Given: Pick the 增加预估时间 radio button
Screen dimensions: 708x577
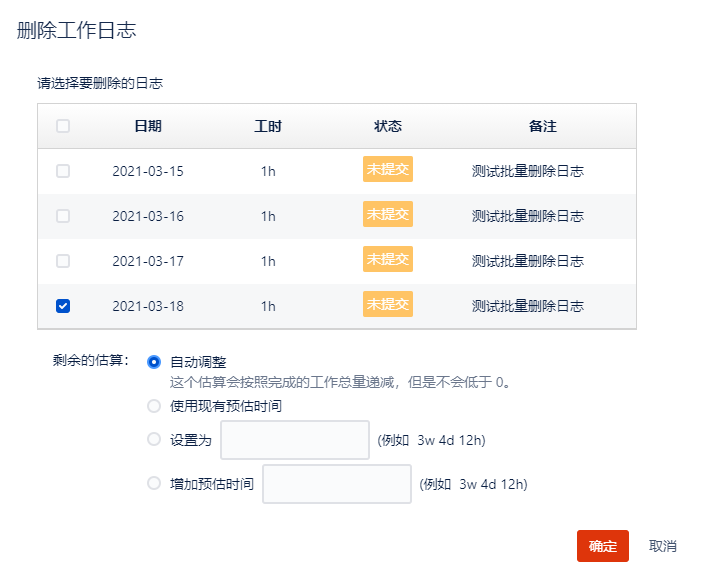Looking at the screenshot, I should (x=154, y=483).
